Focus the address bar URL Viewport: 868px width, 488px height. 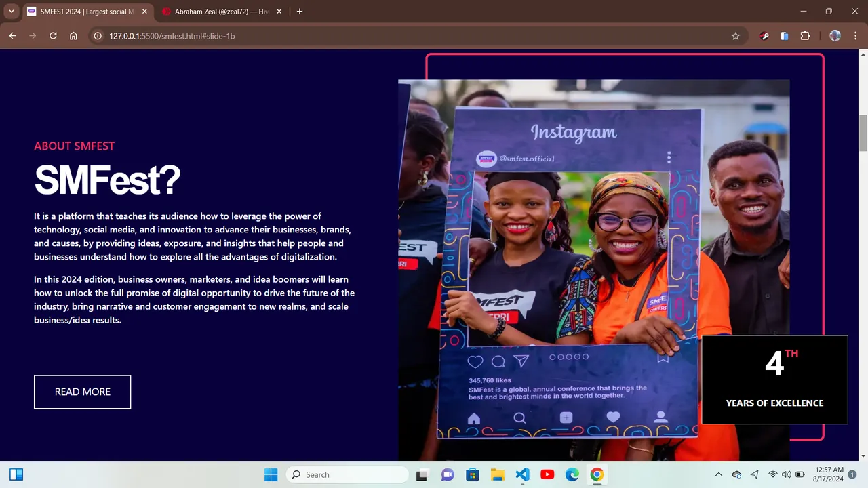click(x=172, y=36)
